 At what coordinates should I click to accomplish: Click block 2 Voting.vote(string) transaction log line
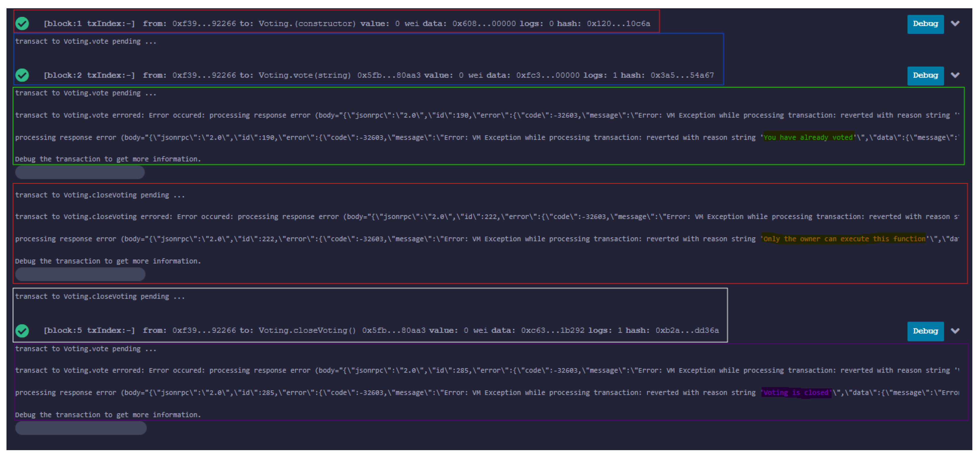coord(379,75)
